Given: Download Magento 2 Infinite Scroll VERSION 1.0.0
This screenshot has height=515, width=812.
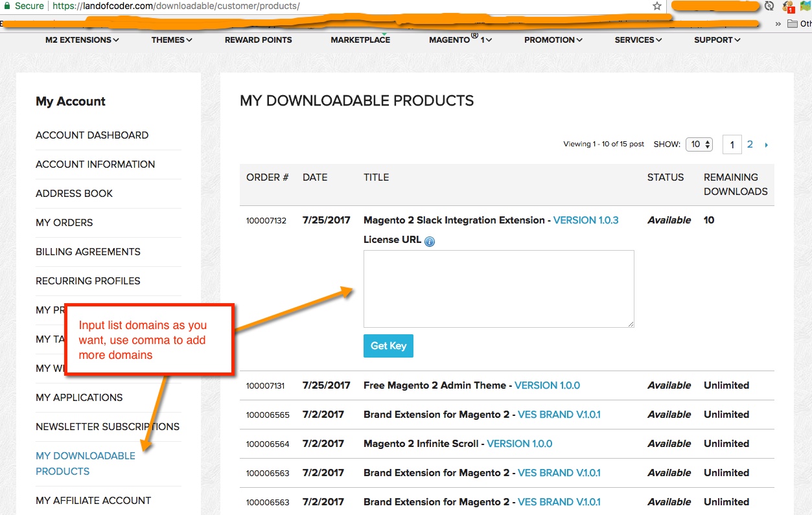Looking at the screenshot, I should coord(520,444).
